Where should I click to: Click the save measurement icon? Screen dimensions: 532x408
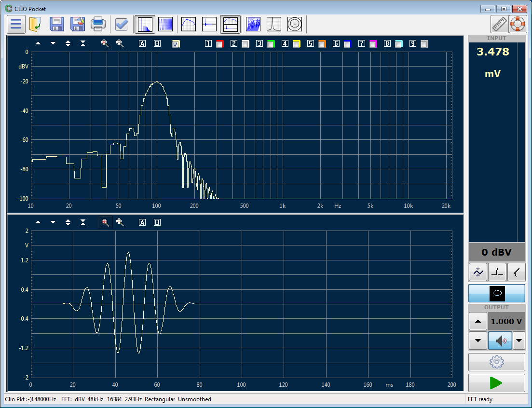pos(56,24)
